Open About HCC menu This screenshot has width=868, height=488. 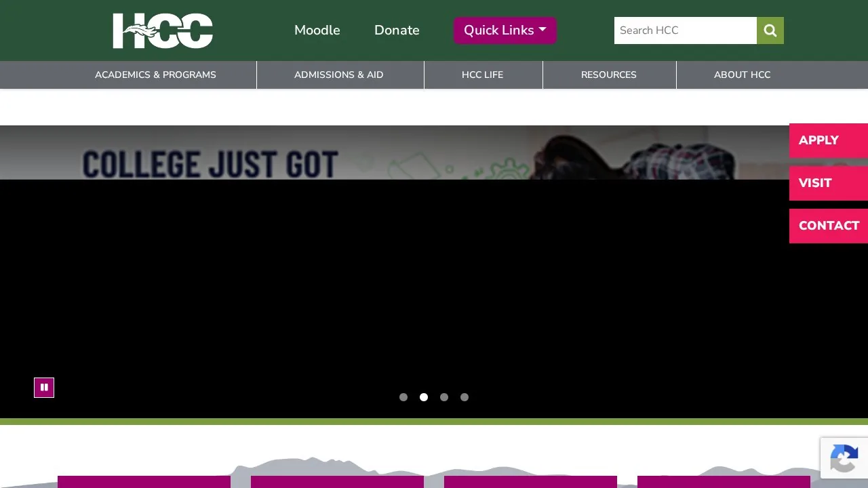[x=743, y=75]
